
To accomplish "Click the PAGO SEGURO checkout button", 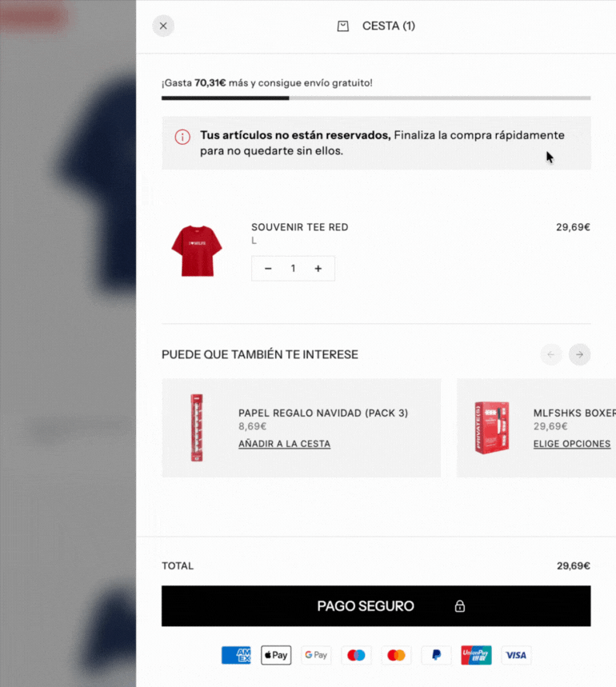I will pos(376,606).
